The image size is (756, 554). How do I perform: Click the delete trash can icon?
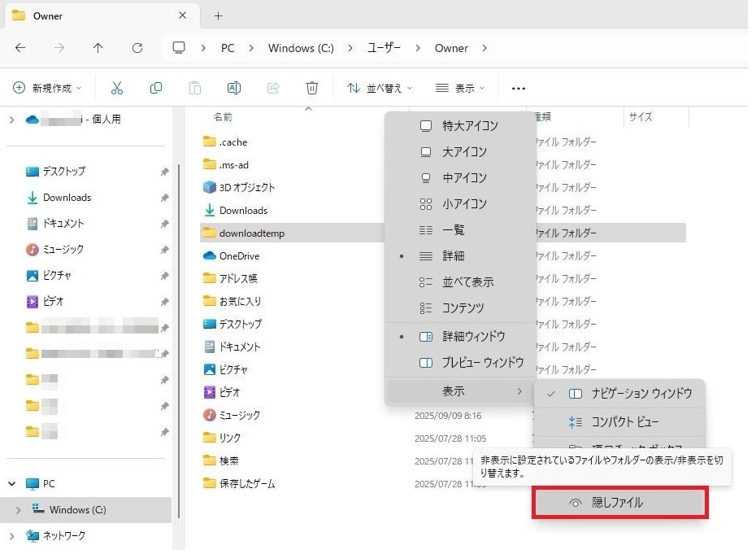coord(312,88)
